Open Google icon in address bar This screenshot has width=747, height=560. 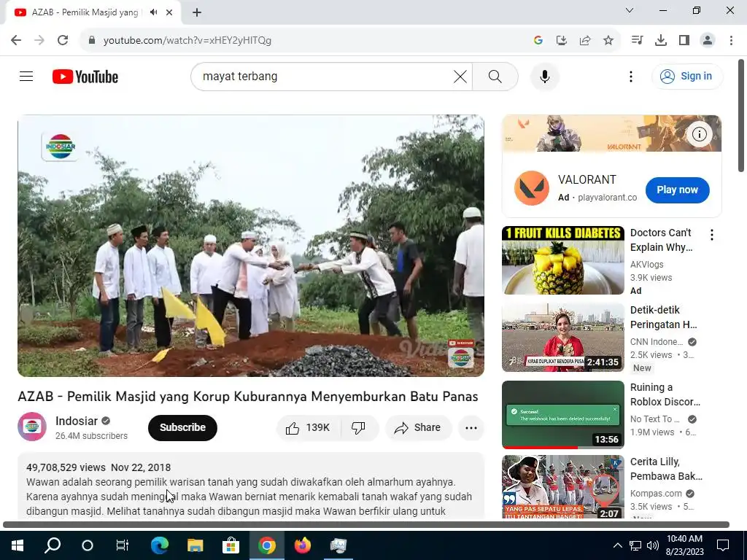click(538, 41)
